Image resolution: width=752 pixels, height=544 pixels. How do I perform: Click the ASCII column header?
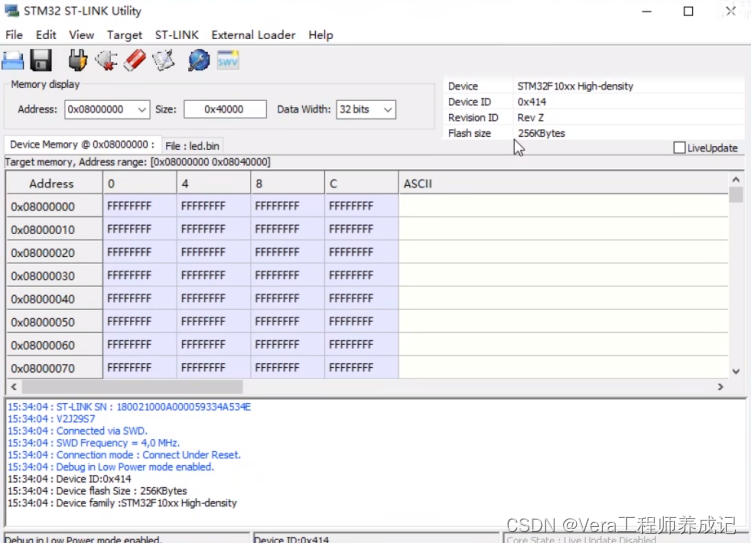564,184
